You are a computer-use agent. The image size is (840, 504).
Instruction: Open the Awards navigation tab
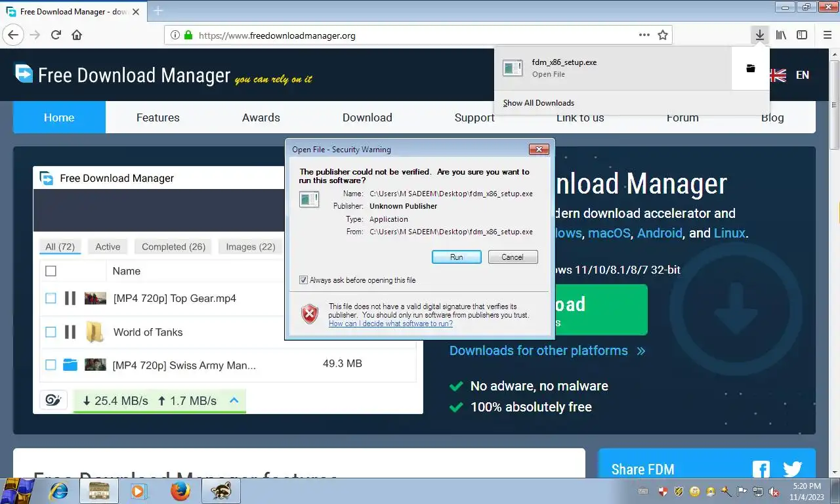(x=261, y=117)
